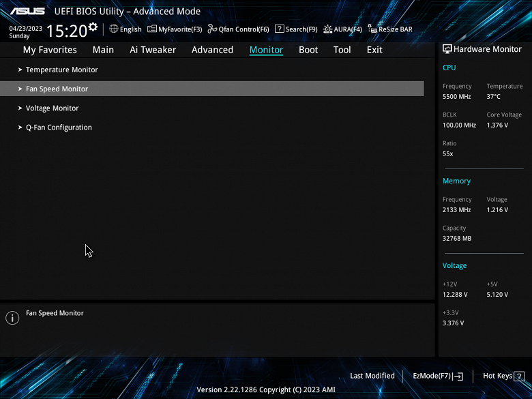The image size is (532, 399).
Task: Click the ReSize BAR icon
Action: point(372,29)
